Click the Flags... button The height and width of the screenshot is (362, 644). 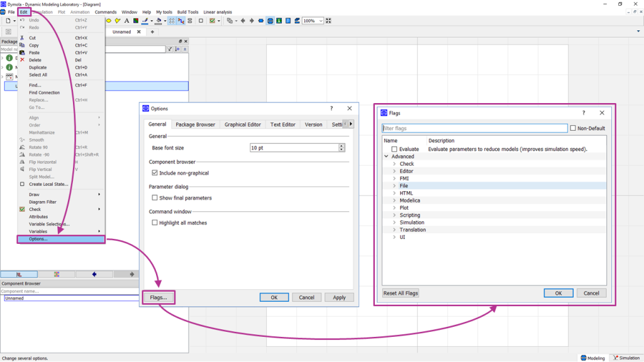click(158, 297)
